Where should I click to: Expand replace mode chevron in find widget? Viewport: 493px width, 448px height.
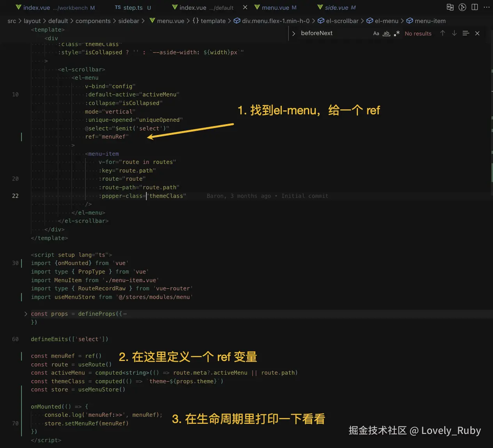[x=294, y=34]
